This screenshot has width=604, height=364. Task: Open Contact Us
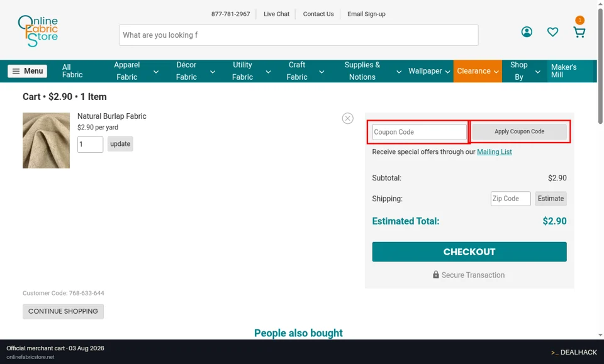coord(318,14)
